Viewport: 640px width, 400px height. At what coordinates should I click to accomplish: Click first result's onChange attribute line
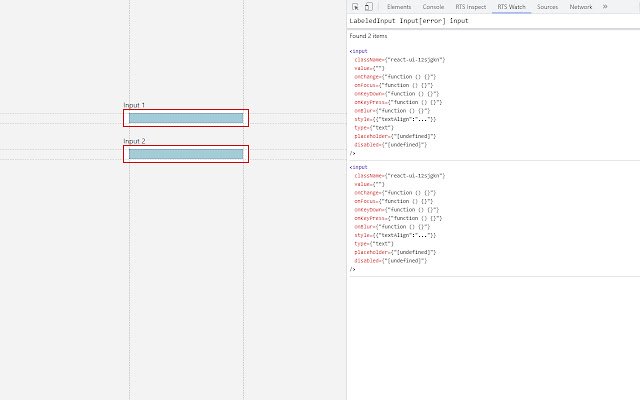pos(395,77)
